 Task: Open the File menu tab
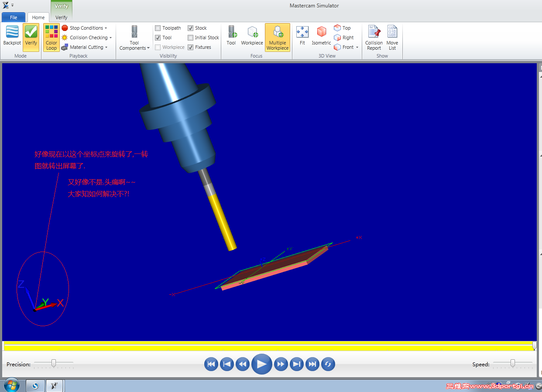[x=14, y=17]
